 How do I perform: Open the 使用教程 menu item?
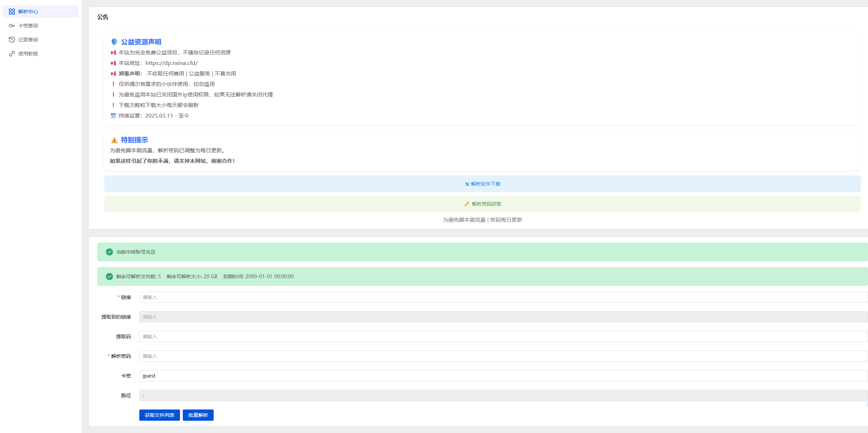tap(28, 54)
